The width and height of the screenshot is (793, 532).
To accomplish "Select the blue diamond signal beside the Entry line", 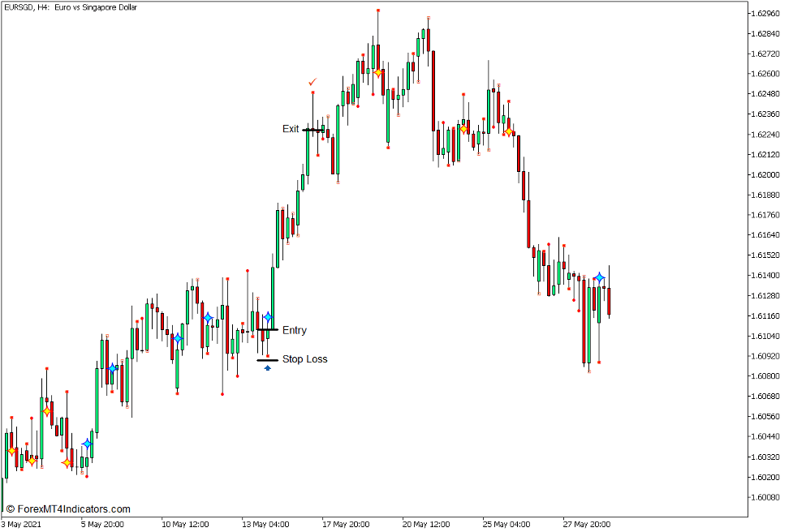I will point(267,317).
